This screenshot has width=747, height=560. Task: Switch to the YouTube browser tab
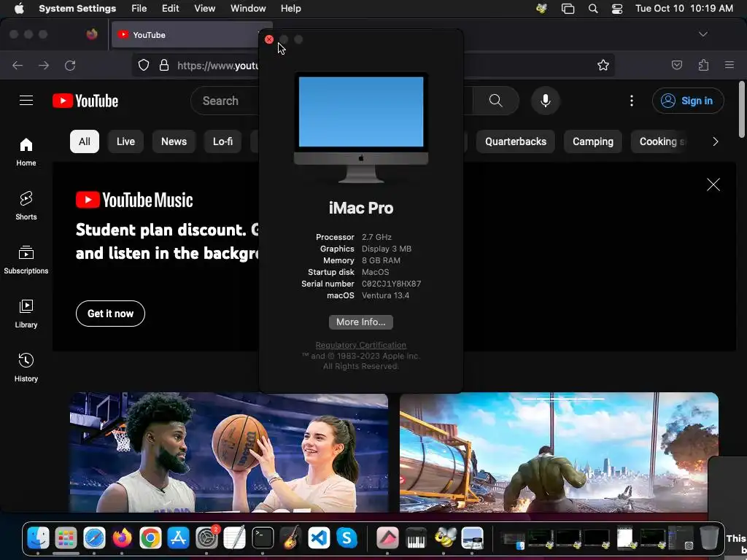point(186,35)
